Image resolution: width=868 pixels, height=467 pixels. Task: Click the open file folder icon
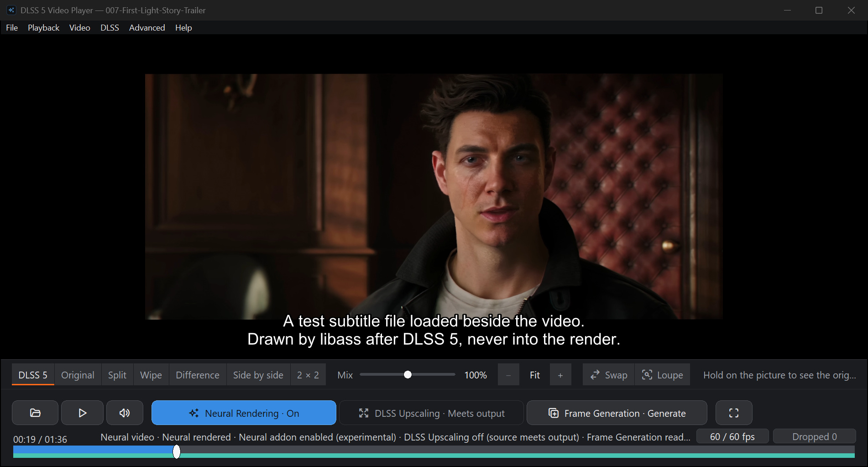click(x=35, y=413)
